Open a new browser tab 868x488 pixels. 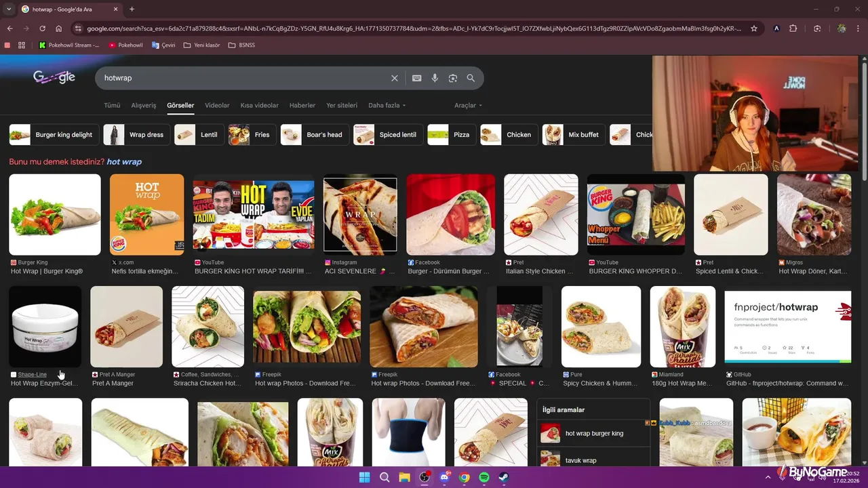point(132,9)
